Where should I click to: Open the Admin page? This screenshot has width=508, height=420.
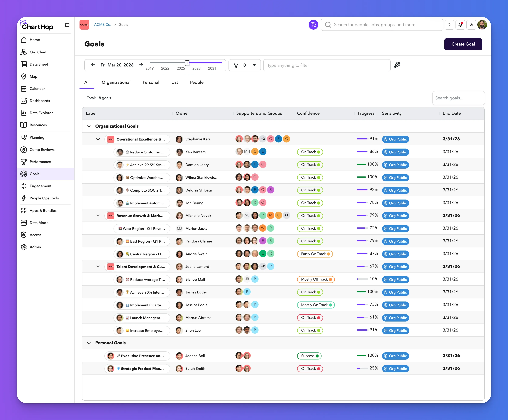[46, 247]
